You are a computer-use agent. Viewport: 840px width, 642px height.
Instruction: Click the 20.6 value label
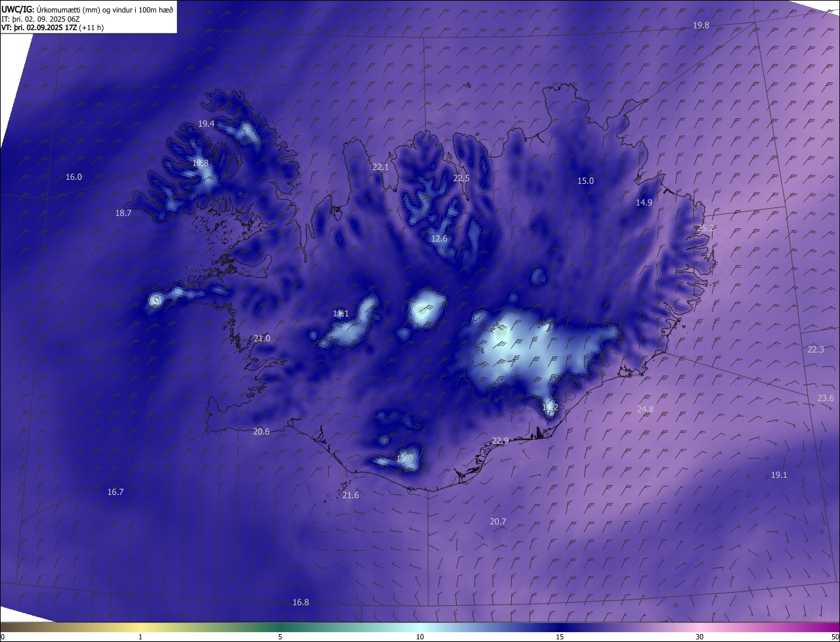click(x=261, y=431)
